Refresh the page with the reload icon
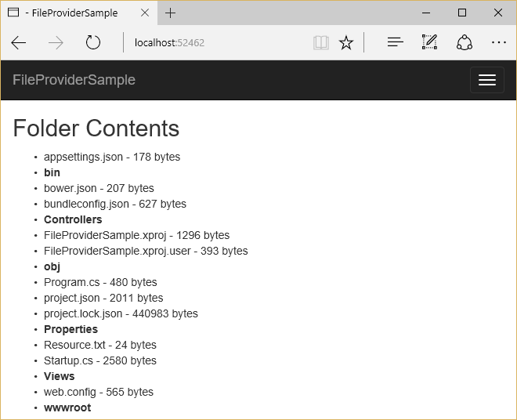The image size is (517, 420). click(93, 43)
